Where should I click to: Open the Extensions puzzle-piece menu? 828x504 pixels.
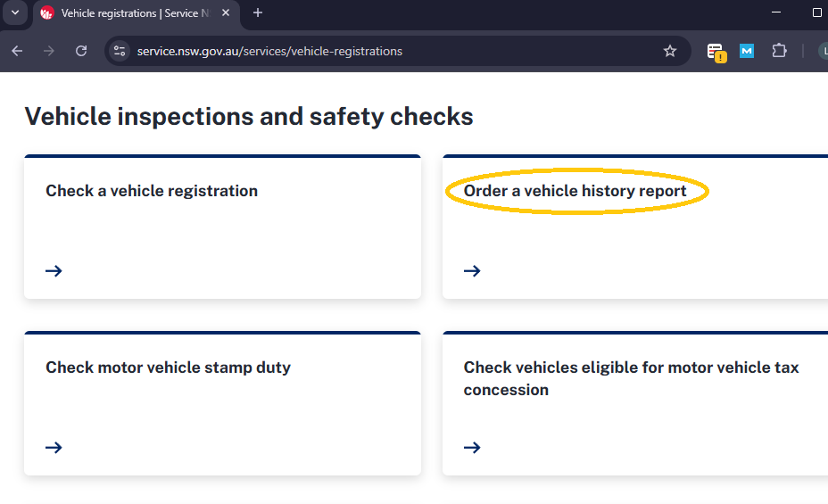point(779,51)
